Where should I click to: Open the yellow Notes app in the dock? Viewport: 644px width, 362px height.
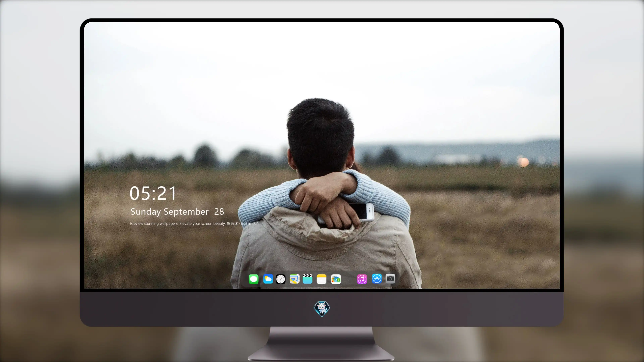(321, 279)
